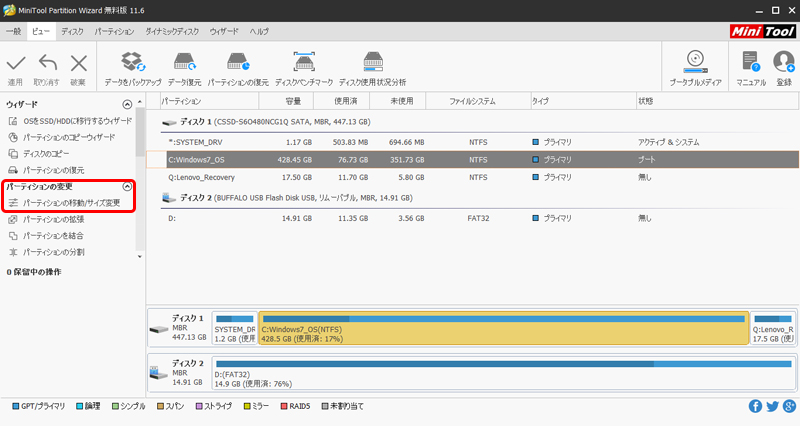Click the RAID5 legend color swatch
The width and height of the screenshot is (800, 426).
pyautogui.click(x=284, y=406)
